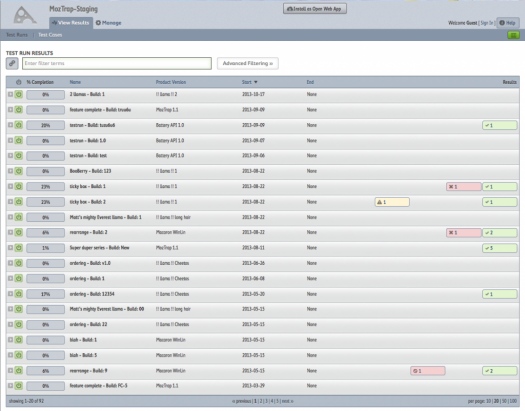Expand the Super duper series row details
The height and width of the screenshot is (411, 525).
pyautogui.click(x=10, y=248)
